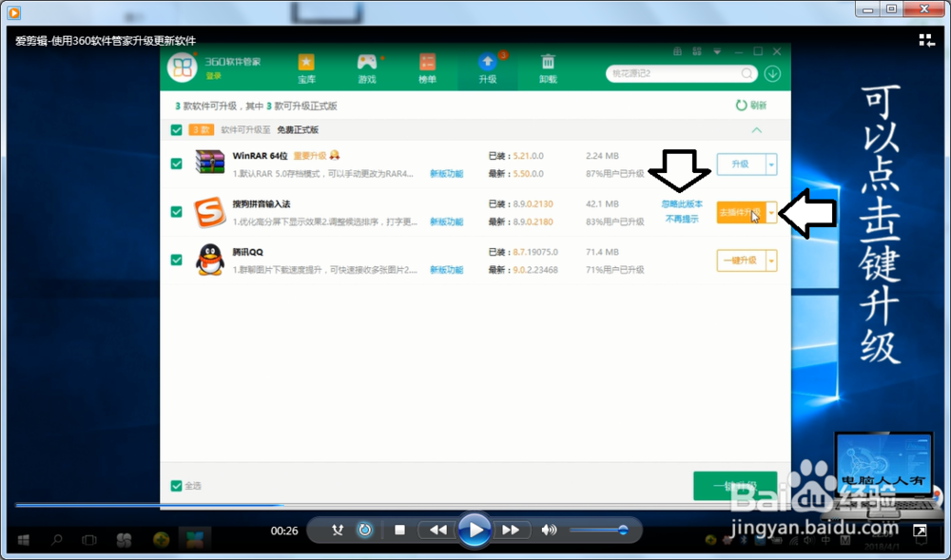This screenshot has height=560, width=951.
Task: Click the 00:26 elapsed time display
Action: (283, 531)
